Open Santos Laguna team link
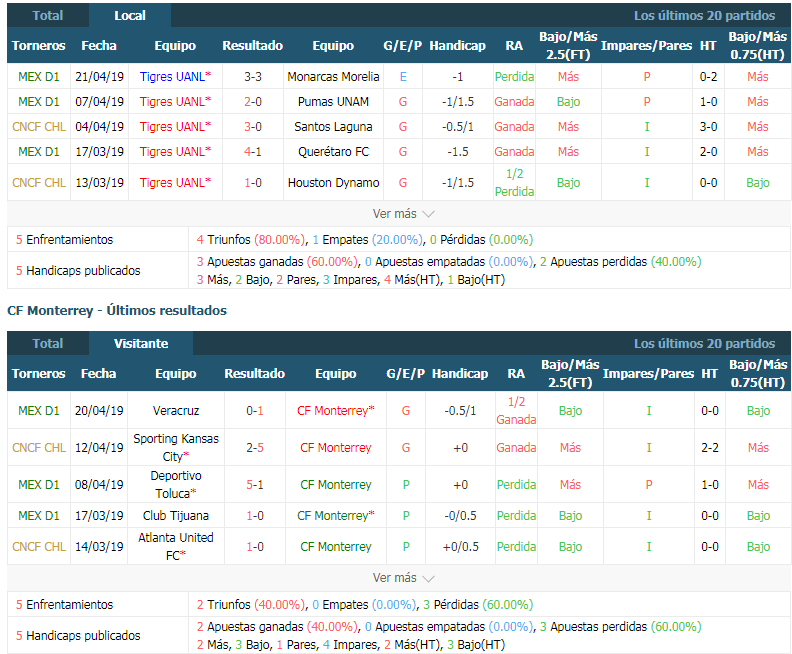Image resolution: width=792 pixels, height=654 pixels. click(x=333, y=127)
